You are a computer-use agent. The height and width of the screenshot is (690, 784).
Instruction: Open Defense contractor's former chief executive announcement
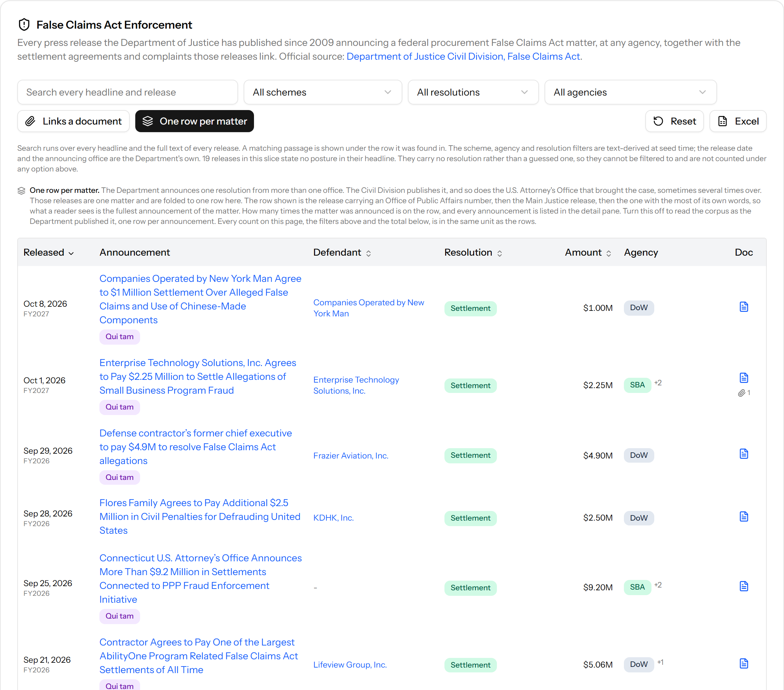[x=196, y=447]
